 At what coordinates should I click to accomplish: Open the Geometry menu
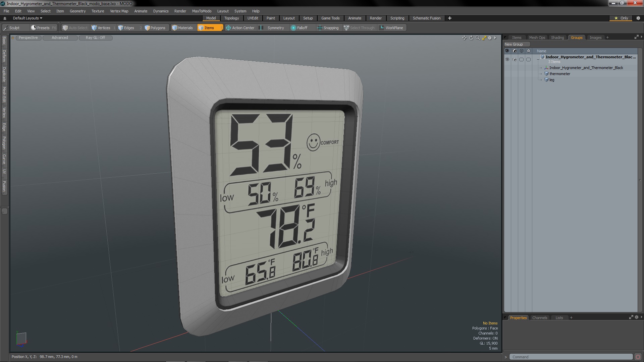point(77,11)
